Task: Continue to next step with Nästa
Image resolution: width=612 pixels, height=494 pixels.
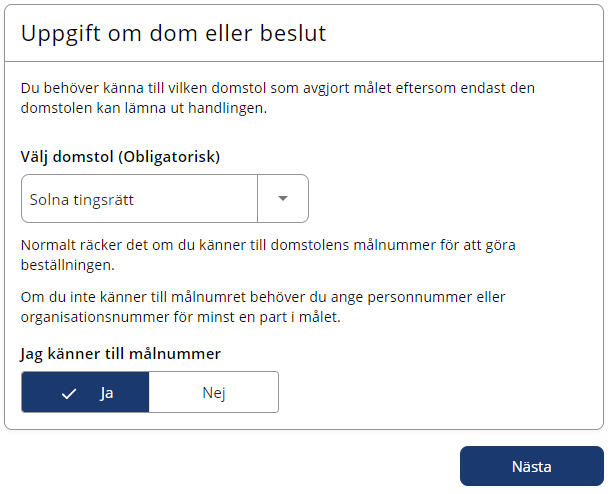Action: pyautogui.click(x=531, y=466)
